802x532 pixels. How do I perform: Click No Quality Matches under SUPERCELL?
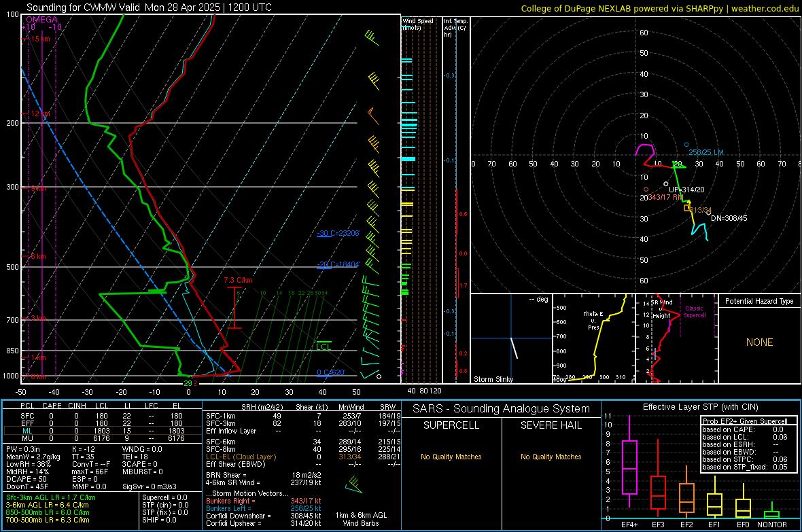point(451,457)
